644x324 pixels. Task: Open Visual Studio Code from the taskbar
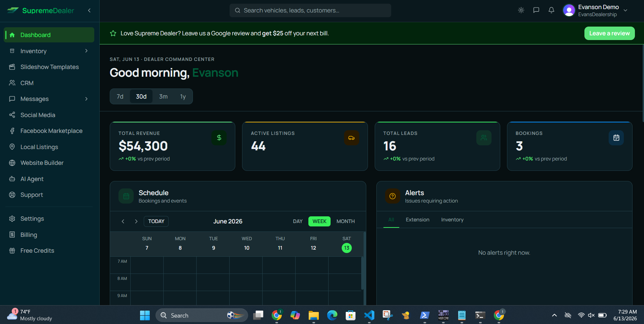click(x=369, y=315)
